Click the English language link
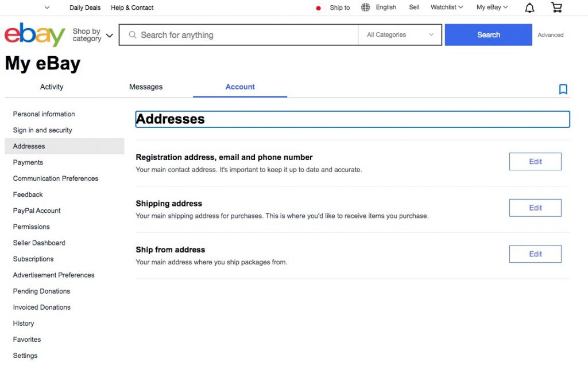This screenshot has width=588, height=374. (x=386, y=7)
